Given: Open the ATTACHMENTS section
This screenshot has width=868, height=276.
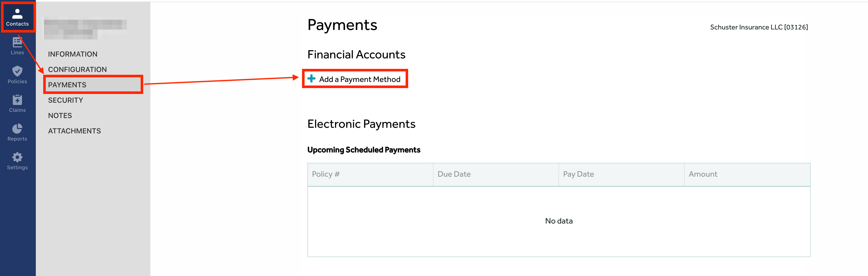Looking at the screenshot, I should tap(74, 131).
